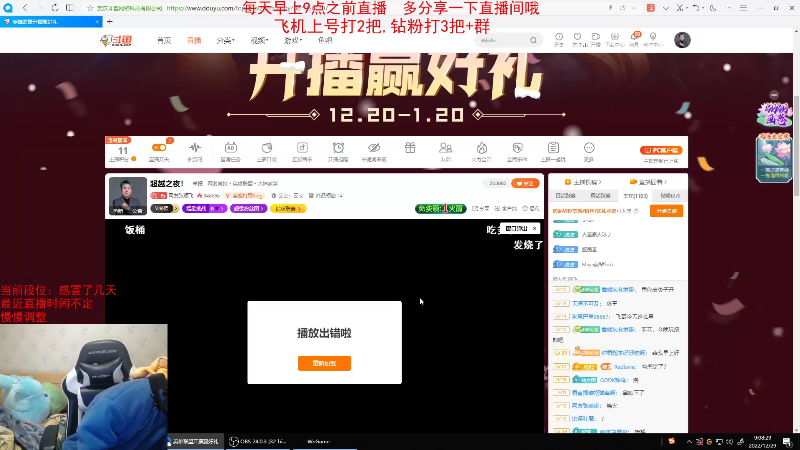Image resolution: width=800 pixels, height=450 pixels.
Task: Click the magnifier search icon
Action: click(533, 40)
